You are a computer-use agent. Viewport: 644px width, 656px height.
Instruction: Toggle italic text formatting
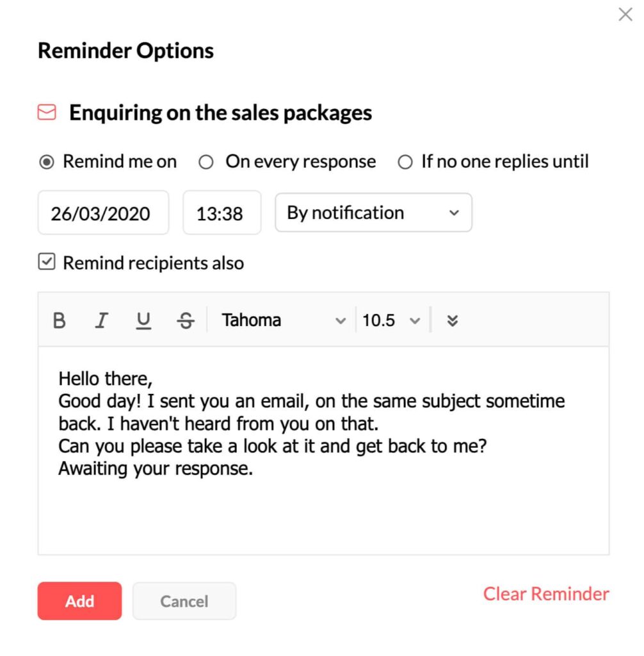coord(101,321)
